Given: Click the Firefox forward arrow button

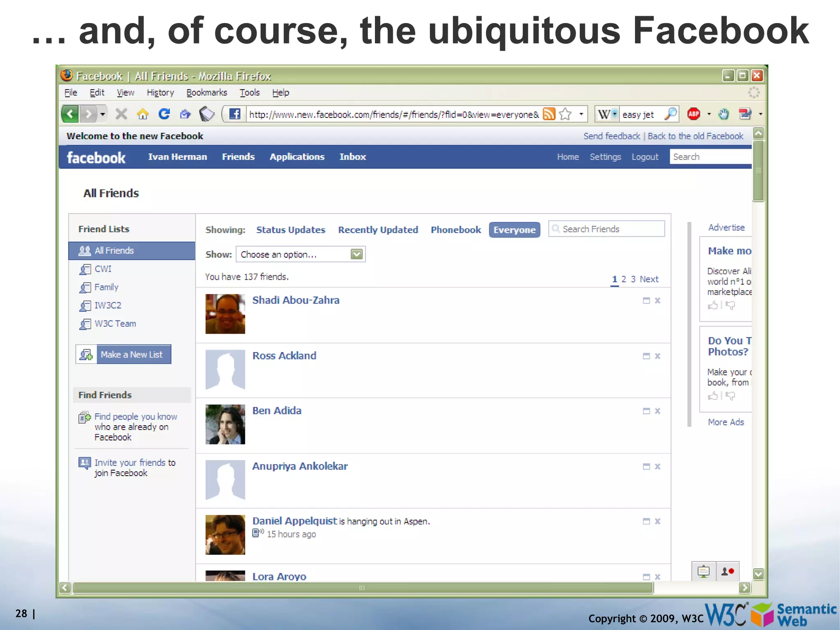Looking at the screenshot, I should [x=89, y=114].
